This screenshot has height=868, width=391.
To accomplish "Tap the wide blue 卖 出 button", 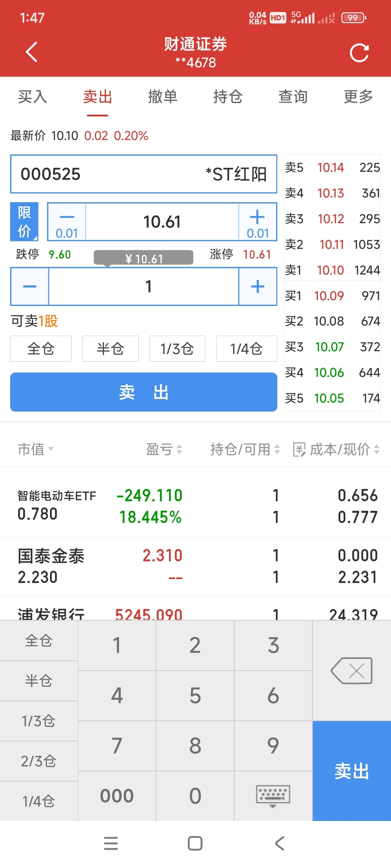I will click(x=144, y=392).
